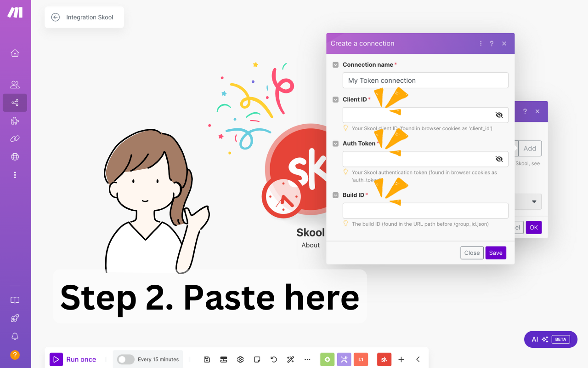588x368 pixels.
Task: Auto-align modules with the magic wand icon
Action: 290,359
